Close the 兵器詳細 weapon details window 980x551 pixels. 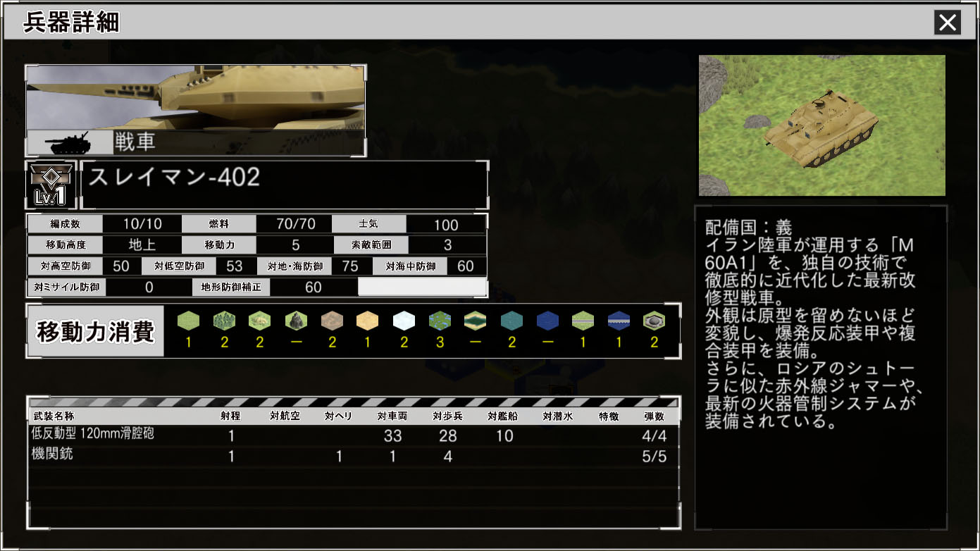(x=947, y=23)
